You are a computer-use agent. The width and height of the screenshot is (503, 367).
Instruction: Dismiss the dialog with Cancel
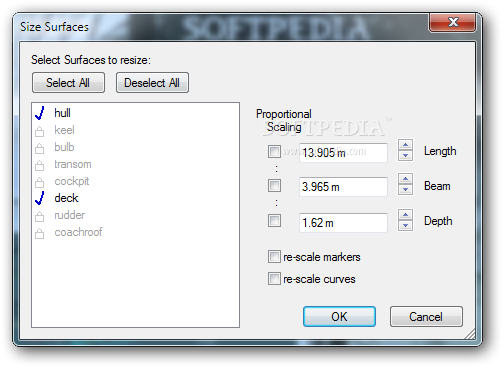[x=426, y=316]
